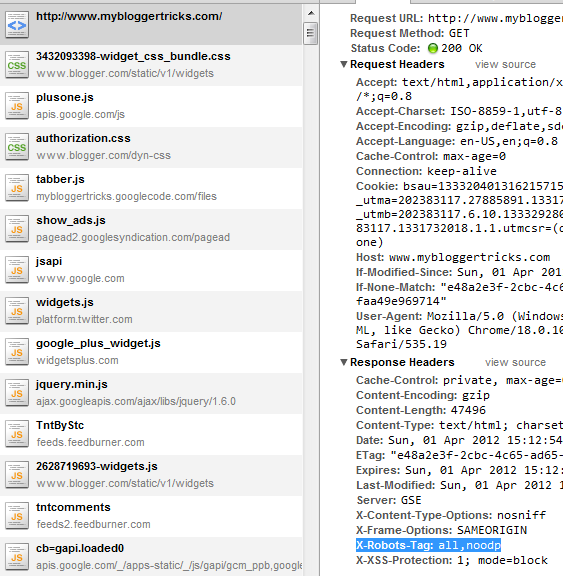The image size is (563, 576).
Task: Click the Host: www.mybloggertricks.com header
Action: [x=453, y=257]
